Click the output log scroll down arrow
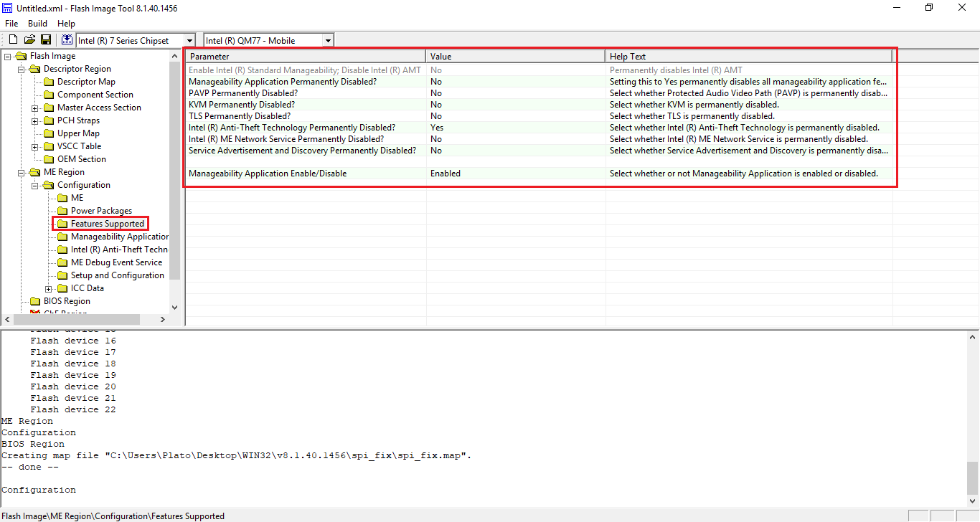Viewport: 980px width, 522px height. 973,501
